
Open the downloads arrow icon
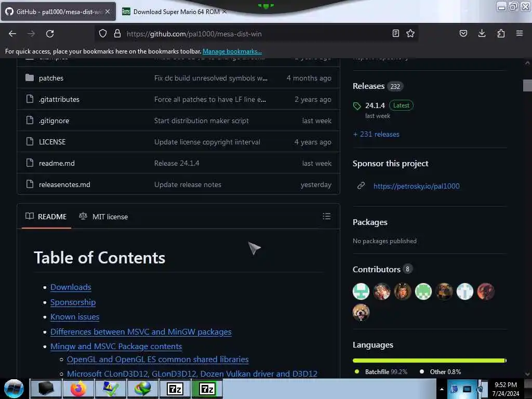point(482,33)
